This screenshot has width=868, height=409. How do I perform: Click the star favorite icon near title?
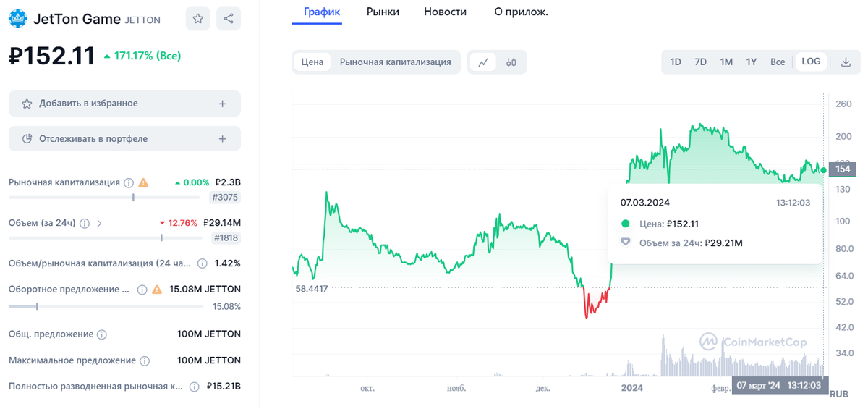[x=198, y=19]
